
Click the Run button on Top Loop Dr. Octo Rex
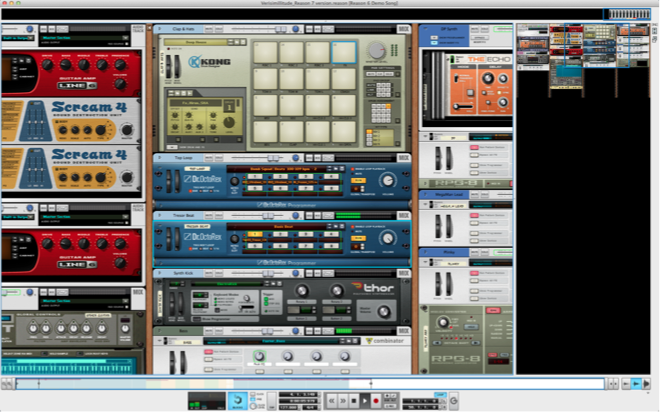click(358, 181)
